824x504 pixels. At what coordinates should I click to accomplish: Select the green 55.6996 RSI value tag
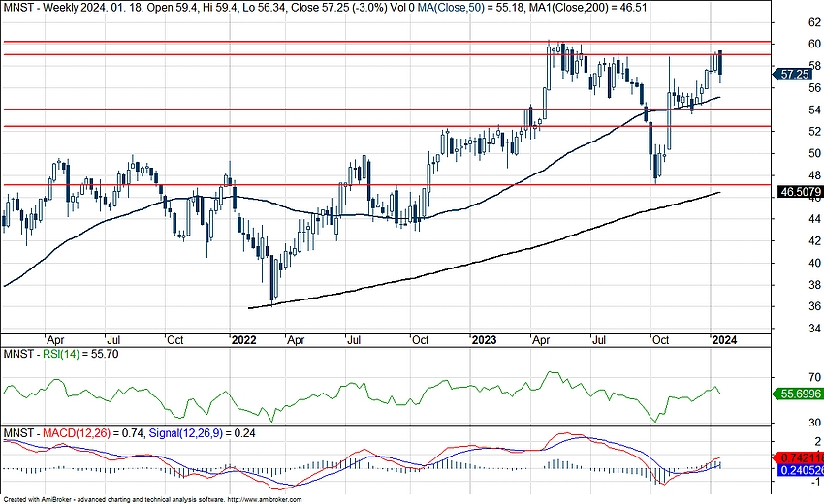[801, 394]
